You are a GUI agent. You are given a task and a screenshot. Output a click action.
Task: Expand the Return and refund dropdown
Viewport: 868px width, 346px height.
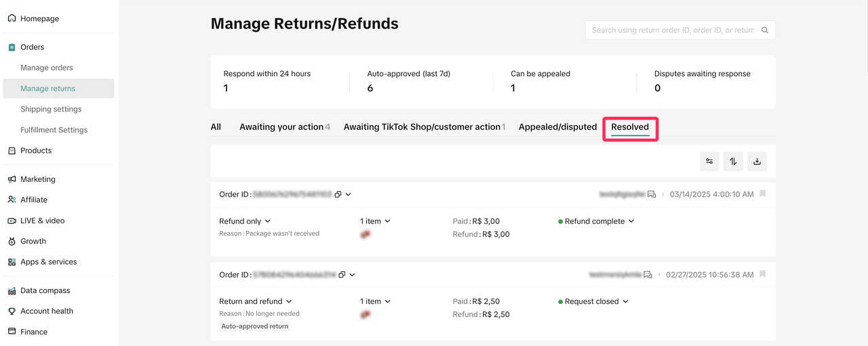click(256, 301)
